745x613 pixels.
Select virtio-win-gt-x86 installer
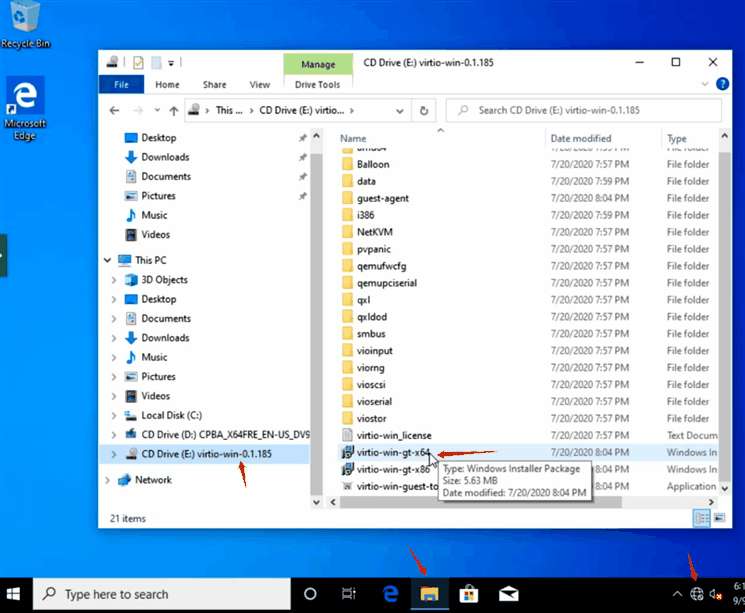click(393, 469)
